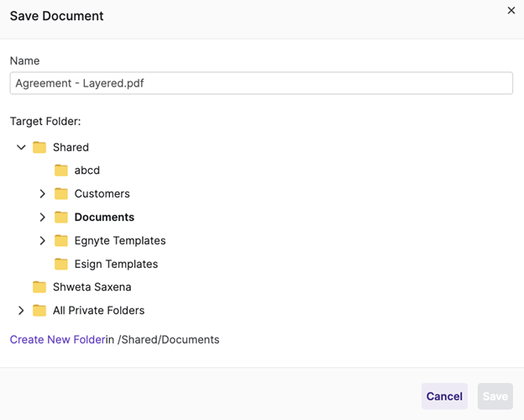Image resolution: width=524 pixels, height=420 pixels.
Task: Expand the Egnyte Templates folder
Action: [x=43, y=241]
